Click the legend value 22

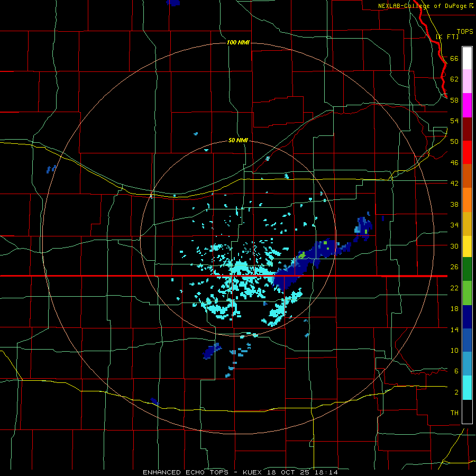tap(454, 288)
